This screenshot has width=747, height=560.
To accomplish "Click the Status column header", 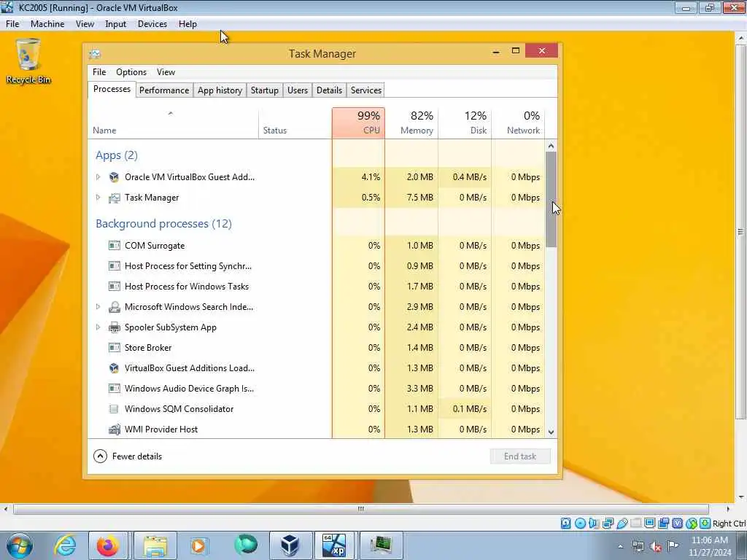I will 295,122.
